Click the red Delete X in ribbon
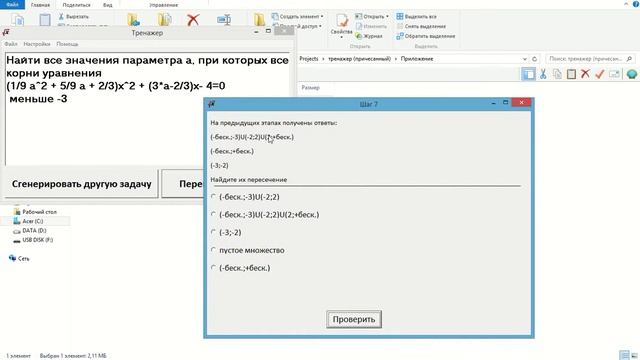Image resolution: width=640 pixels, height=360 pixels. click(193, 19)
